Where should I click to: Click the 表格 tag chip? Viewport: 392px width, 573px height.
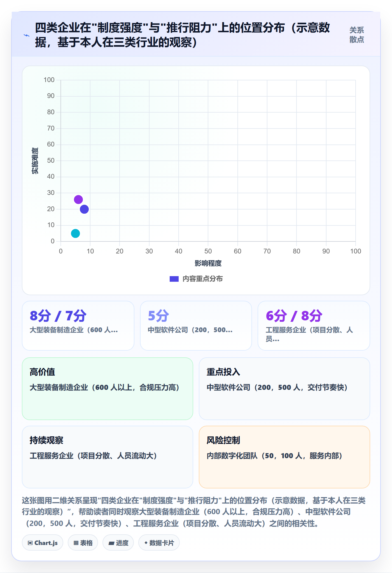[x=83, y=543]
